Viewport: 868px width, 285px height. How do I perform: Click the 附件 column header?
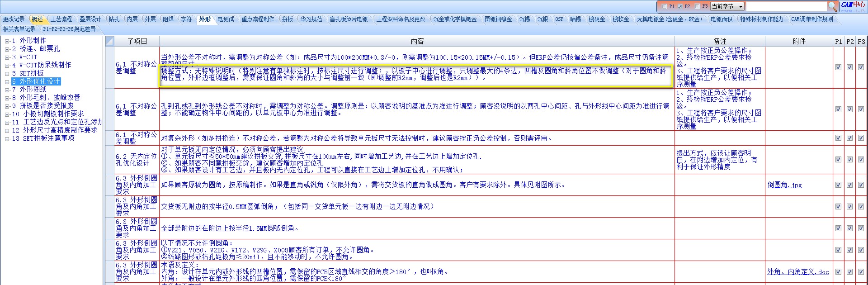tap(799, 41)
